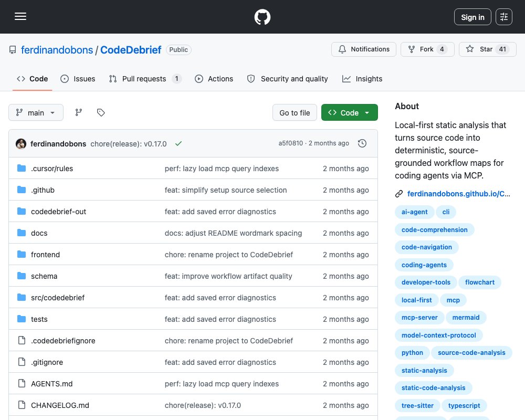Expand the main branch dropdown
This screenshot has width=525, height=420.
click(36, 112)
